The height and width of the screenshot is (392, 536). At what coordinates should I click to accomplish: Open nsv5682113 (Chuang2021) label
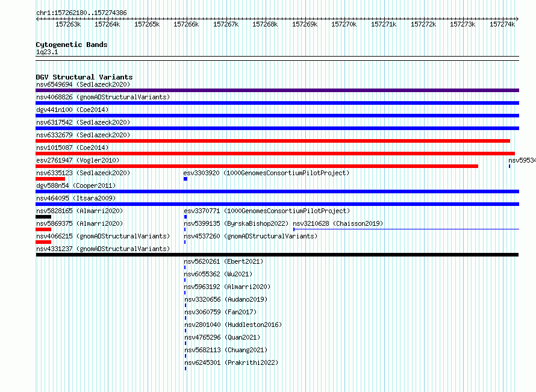(x=226, y=350)
